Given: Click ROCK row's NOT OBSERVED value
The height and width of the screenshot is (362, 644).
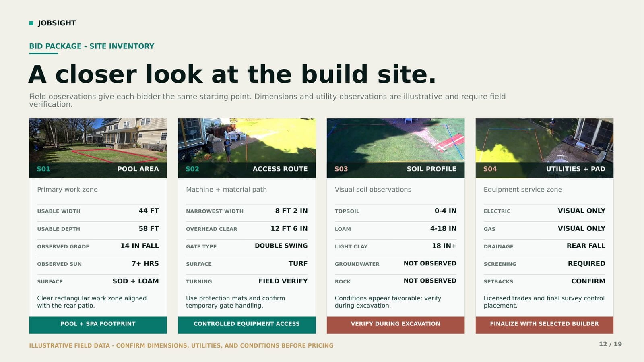Looking at the screenshot, I should (x=430, y=281).
